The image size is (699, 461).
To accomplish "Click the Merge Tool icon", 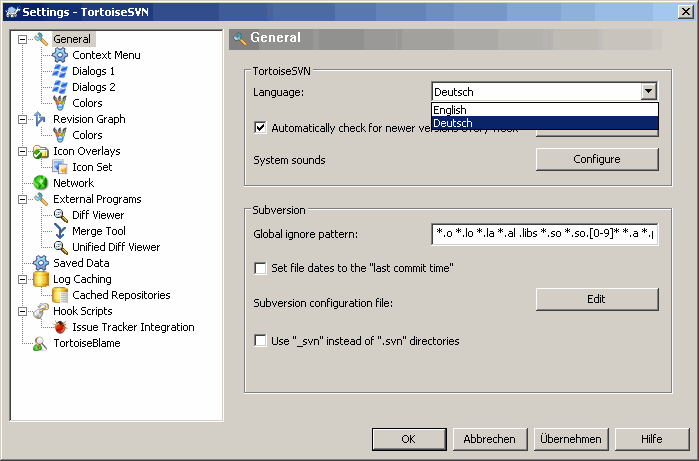I will click(x=60, y=231).
